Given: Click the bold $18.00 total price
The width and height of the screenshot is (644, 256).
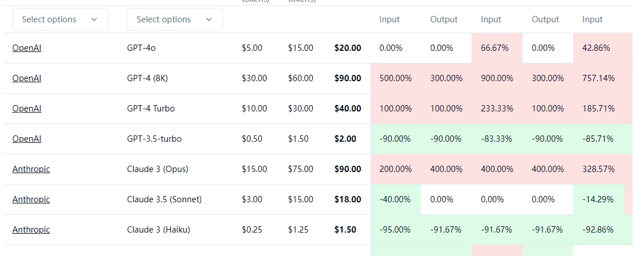Looking at the screenshot, I should click(348, 199).
